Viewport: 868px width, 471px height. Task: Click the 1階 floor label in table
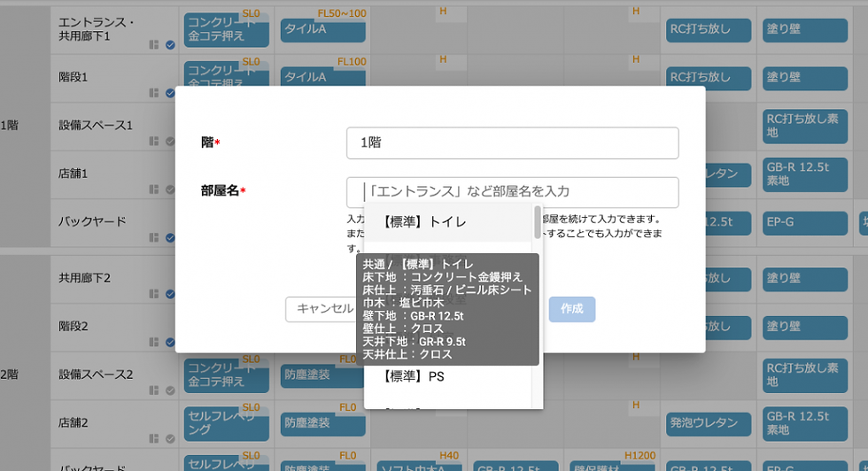(x=10, y=126)
